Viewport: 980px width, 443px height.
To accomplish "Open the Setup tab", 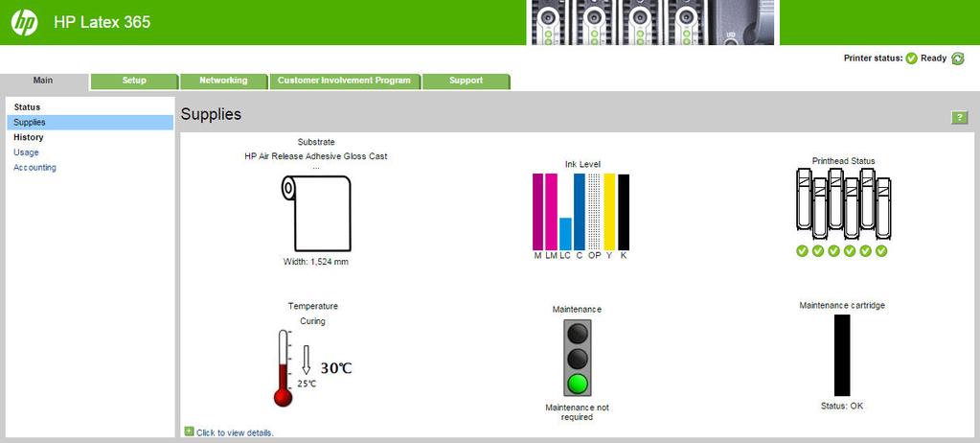I will 134,81.
